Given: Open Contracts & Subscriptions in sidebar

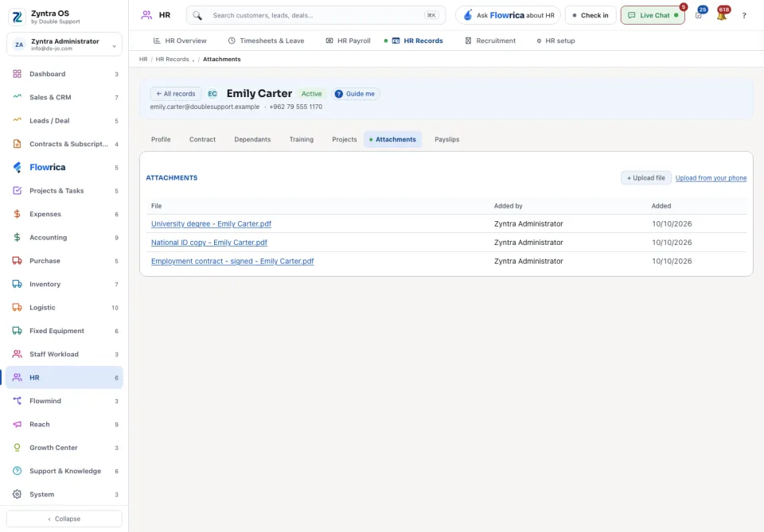Looking at the screenshot, I should point(64,144).
